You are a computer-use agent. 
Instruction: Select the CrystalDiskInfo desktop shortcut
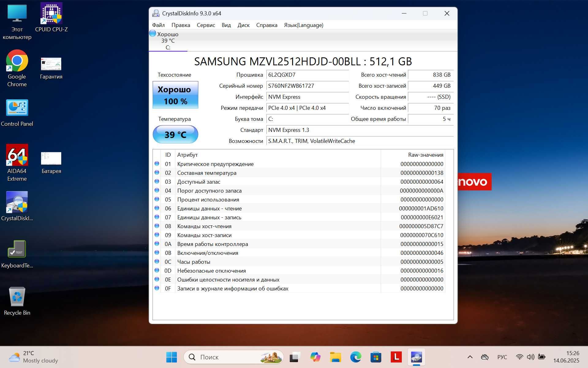pos(17,206)
